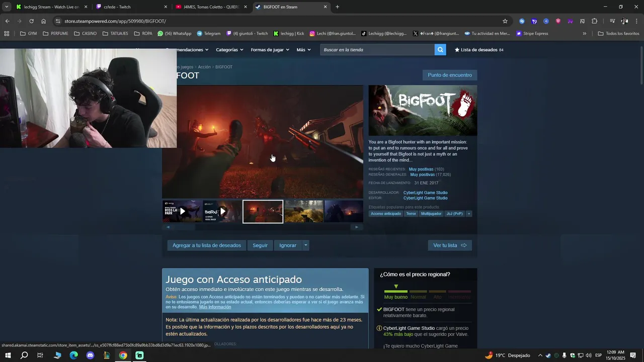
Task: Click the Seguir button
Action: pyautogui.click(x=260, y=245)
